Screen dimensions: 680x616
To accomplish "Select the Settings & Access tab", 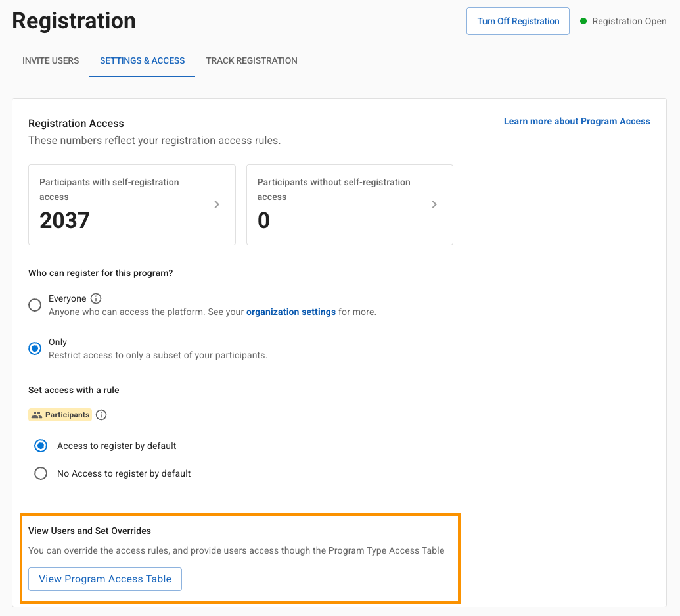I will [x=142, y=60].
